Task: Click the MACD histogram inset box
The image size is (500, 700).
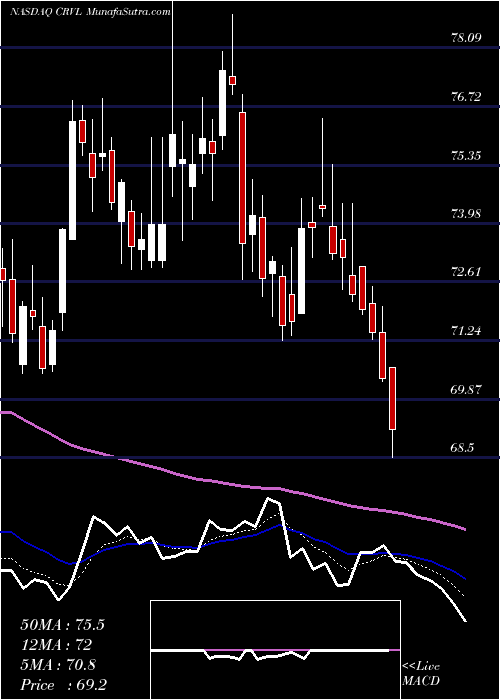Action: (275, 650)
